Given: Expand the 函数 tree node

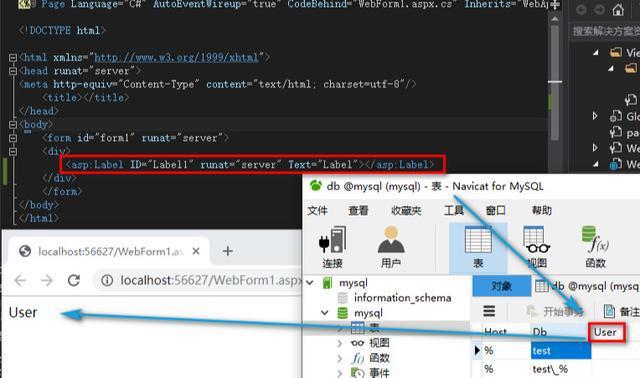Looking at the screenshot, I should 340,358.
